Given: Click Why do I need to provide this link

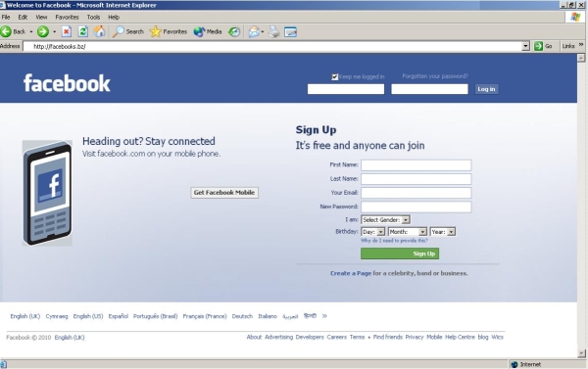Looking at the screenshot, I should (x=394, y=241).
